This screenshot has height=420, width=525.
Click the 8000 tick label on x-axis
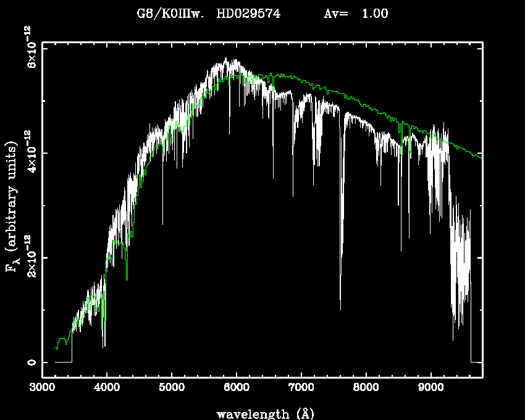(x=366, y=388)
